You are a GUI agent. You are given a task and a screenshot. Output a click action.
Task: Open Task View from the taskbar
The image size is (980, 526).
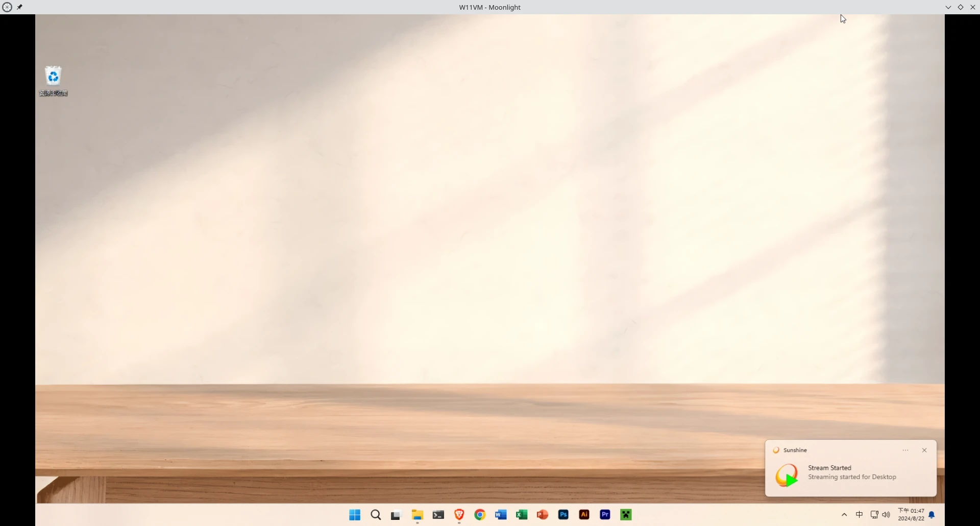coord(396,515)
